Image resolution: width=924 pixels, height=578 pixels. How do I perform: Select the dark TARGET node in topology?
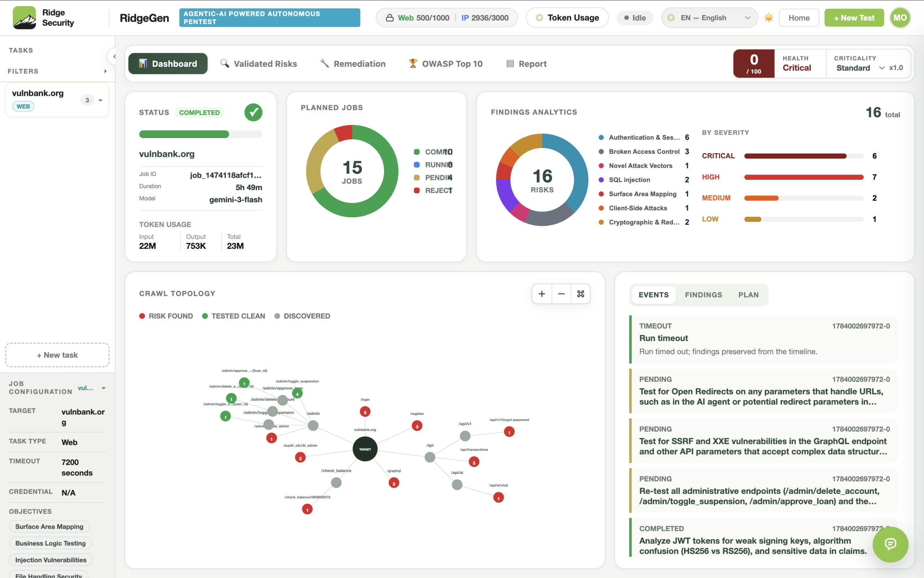[365, 449]
